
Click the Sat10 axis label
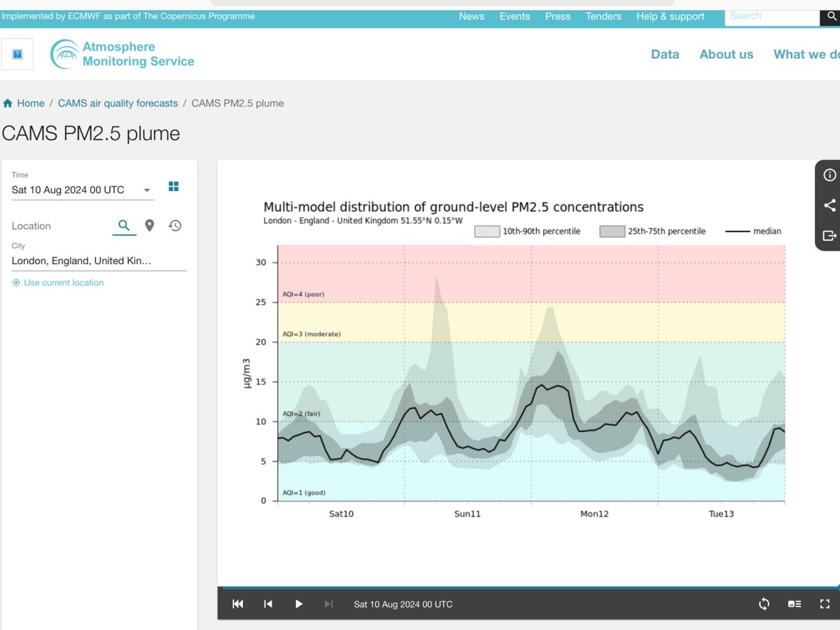(x=341, y=514)
